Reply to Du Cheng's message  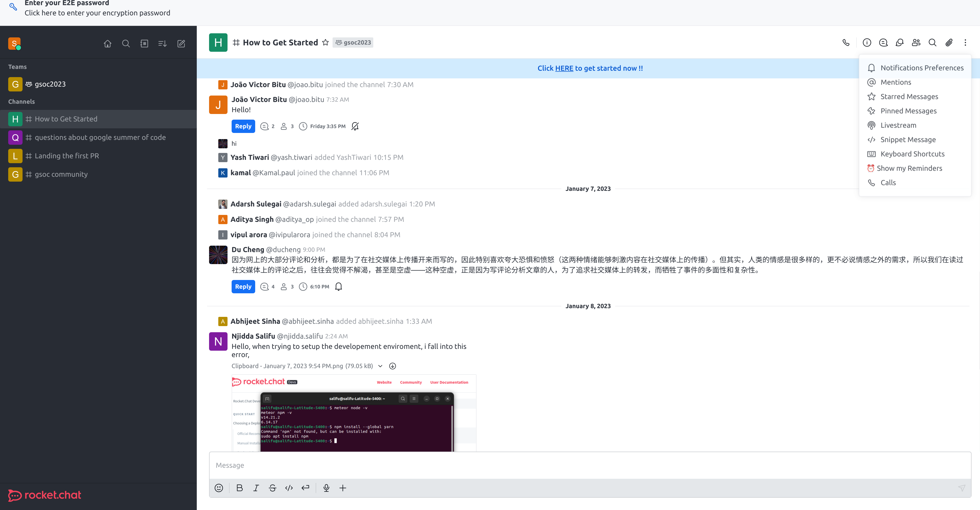tap(243, 286)
